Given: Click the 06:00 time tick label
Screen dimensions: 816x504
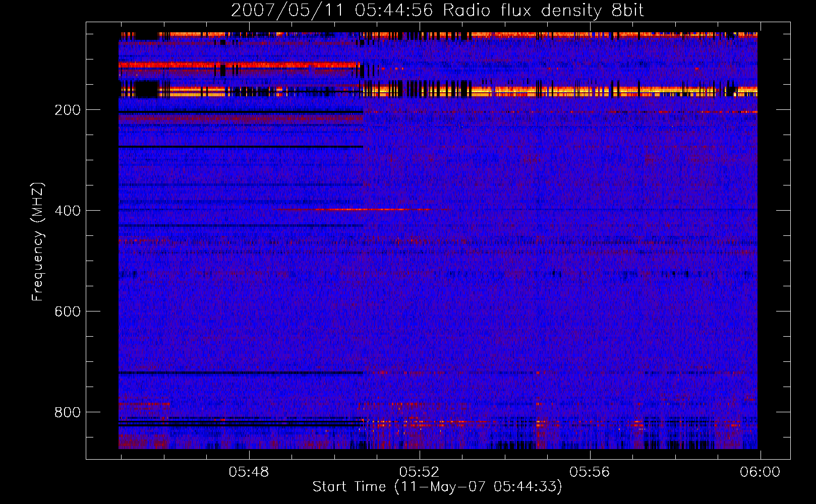Looking at the screenshot, I should tap(760, 472).
